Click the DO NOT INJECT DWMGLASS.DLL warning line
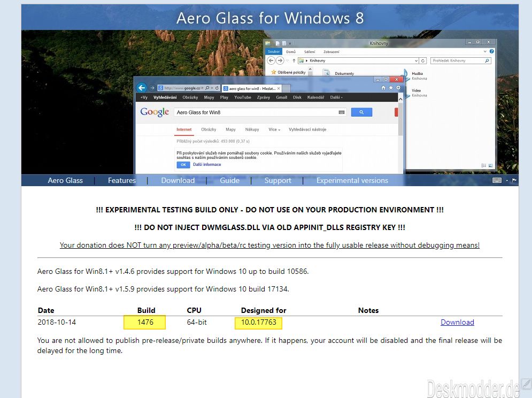 click(x=269, y=227)
